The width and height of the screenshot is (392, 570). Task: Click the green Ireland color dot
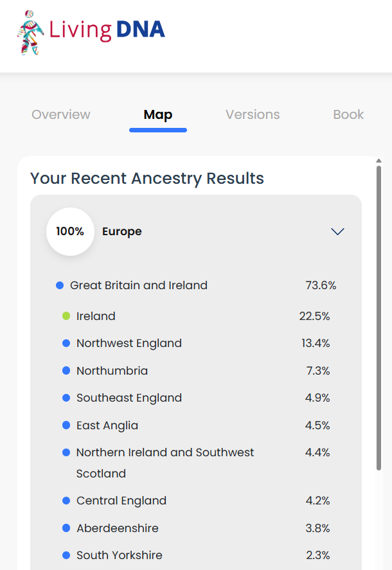point(66,316)
